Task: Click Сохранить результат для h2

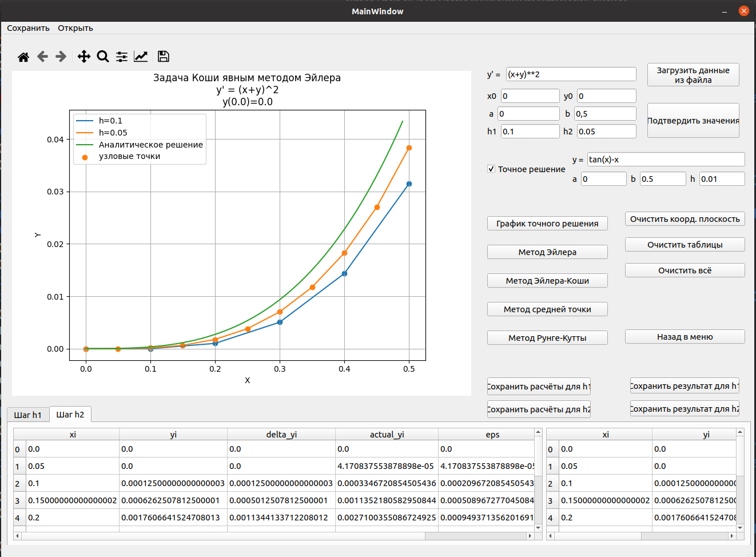Action: pos(685,409)
